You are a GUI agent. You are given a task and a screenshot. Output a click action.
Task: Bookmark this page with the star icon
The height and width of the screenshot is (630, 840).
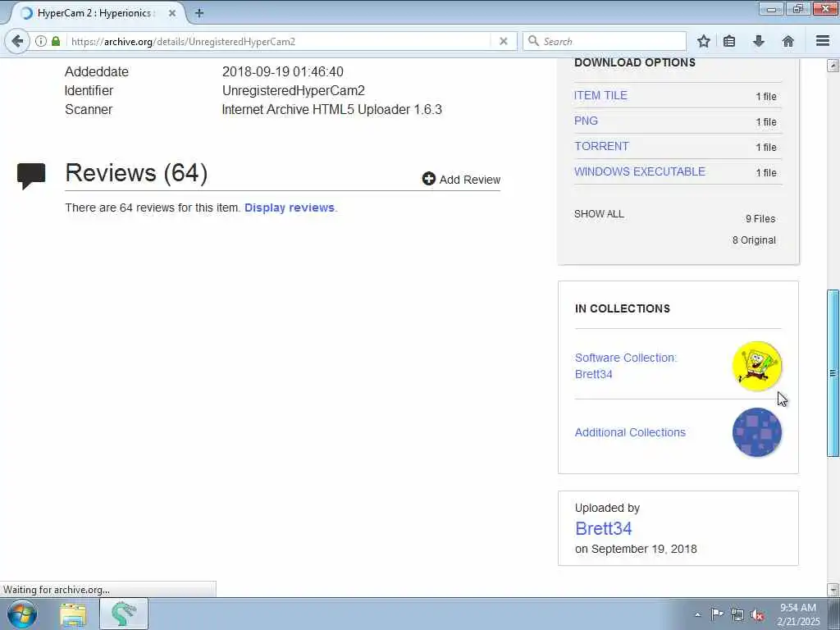[704, 41]
